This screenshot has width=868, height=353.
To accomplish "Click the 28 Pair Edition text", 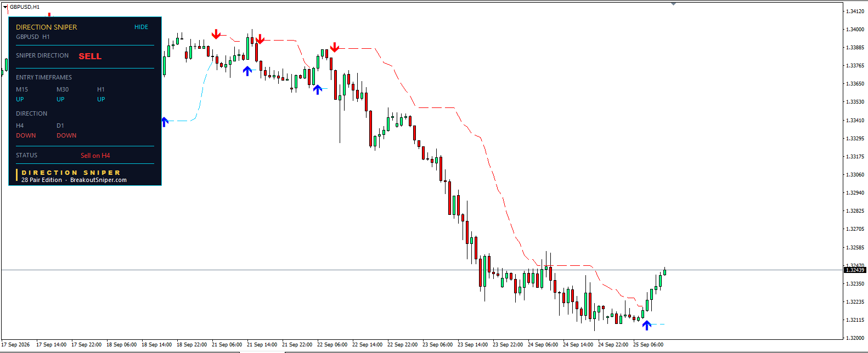I will pyautogui.click(x=42, y=180).
